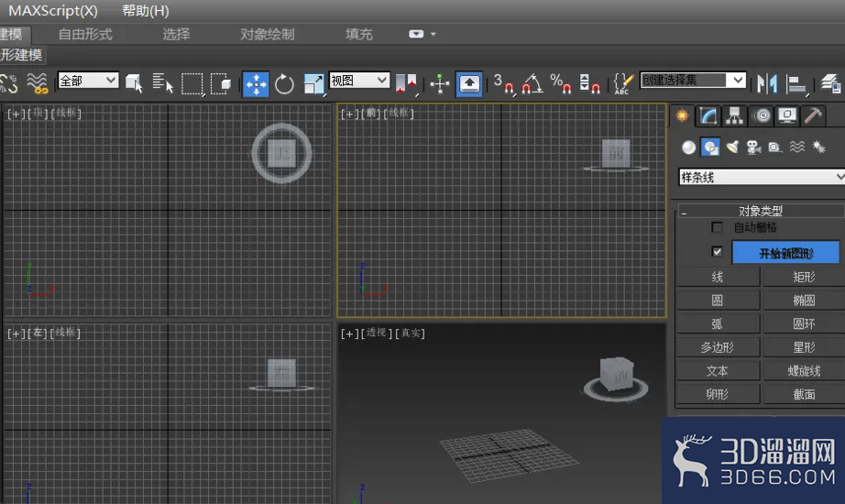Viewport: 845px width, 504px height.
Task: Activate the Select Object arrow tool
Action: click(134, 83)
